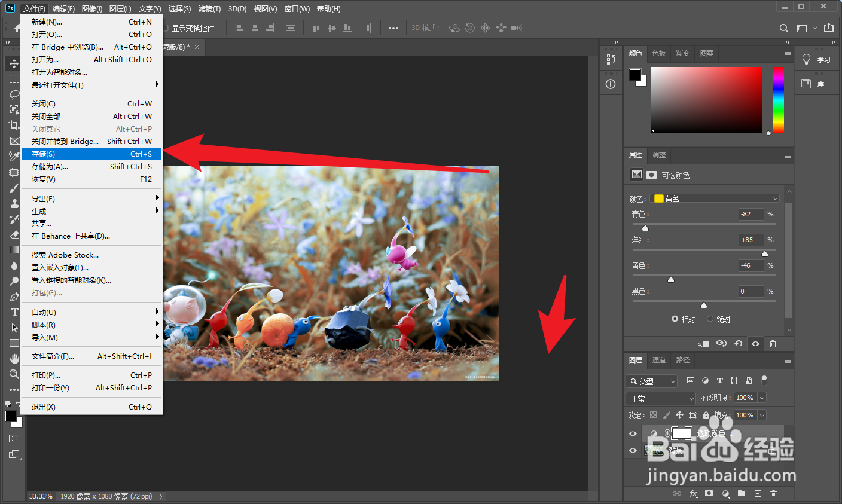Toggle the layer filter on/off switch

764,380
